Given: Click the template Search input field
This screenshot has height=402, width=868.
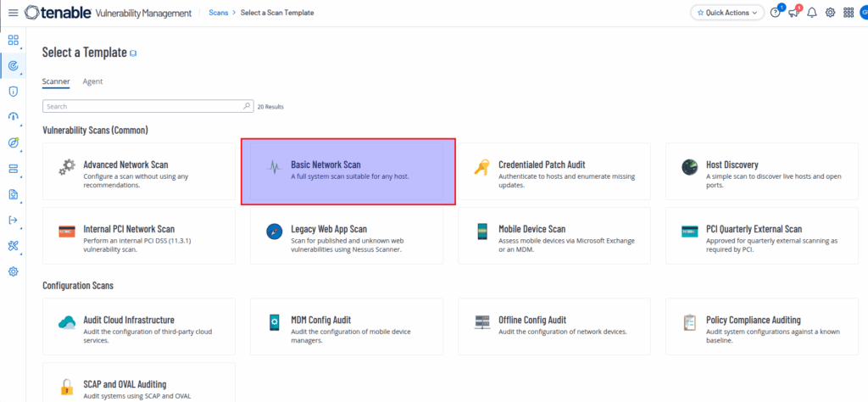Looking at the screenshot, I should click(x=142, y=107).
